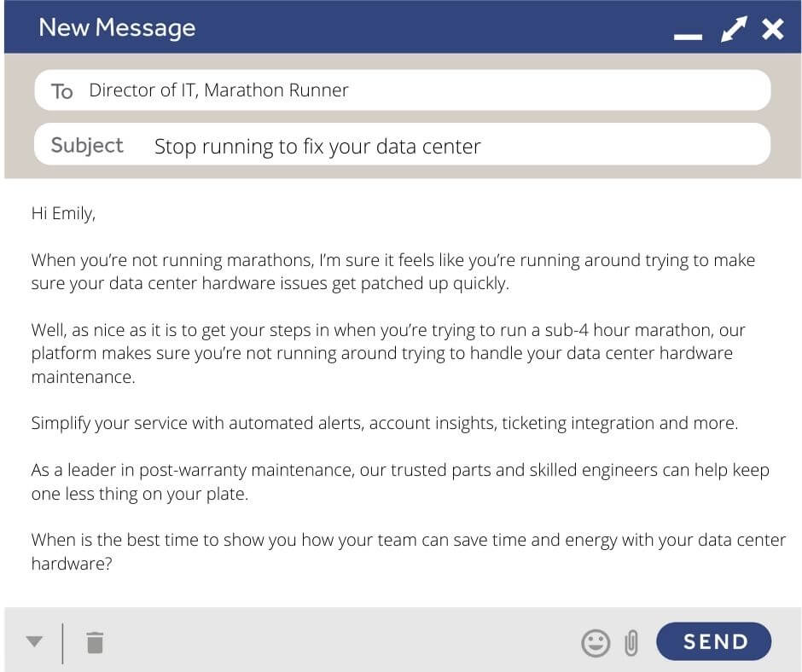Click the "Simplify your service" sentence

tap(384, 423)
